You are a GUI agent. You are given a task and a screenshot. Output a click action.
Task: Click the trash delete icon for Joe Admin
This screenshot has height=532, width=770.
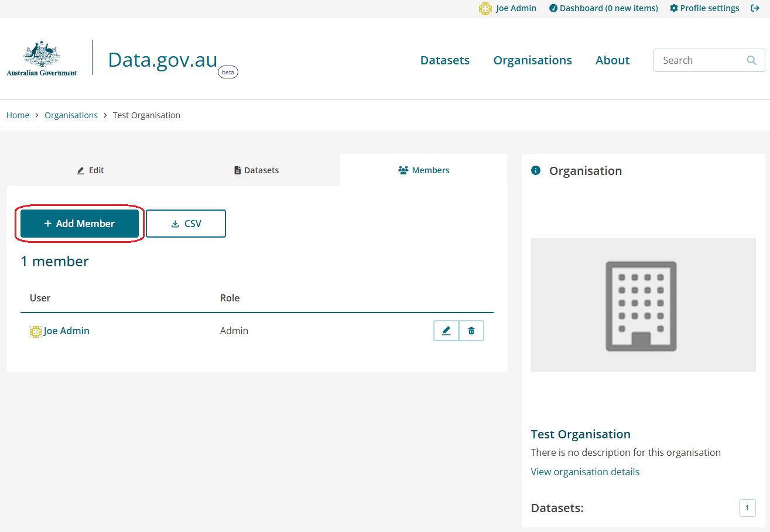[x=471, y=331]
